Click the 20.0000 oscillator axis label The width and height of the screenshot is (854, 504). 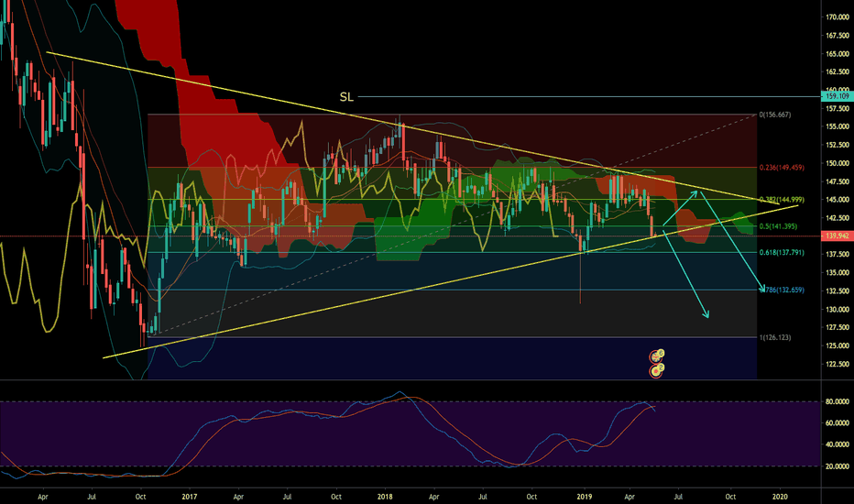[838, 466]
